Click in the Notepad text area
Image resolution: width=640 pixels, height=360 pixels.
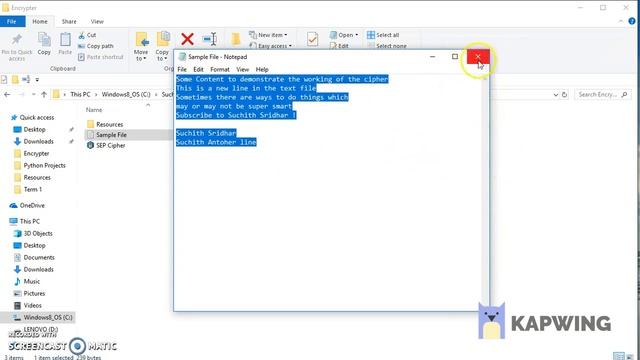point(328,192)
